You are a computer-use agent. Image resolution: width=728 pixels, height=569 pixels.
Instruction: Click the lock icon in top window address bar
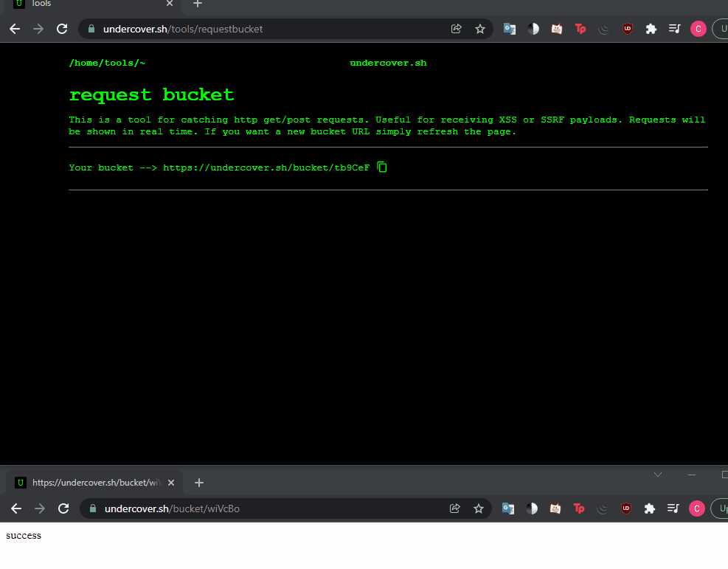pyautogui.click(x=91, y=29)
